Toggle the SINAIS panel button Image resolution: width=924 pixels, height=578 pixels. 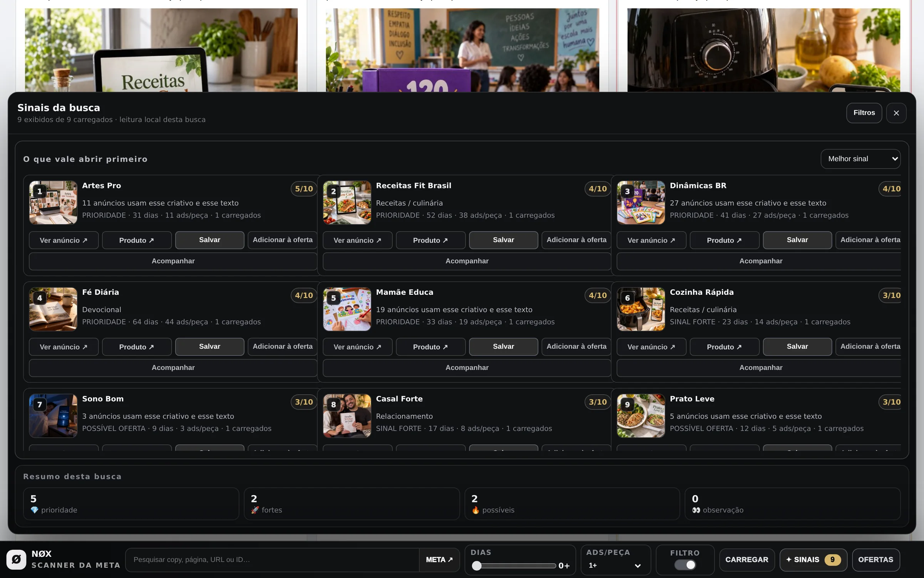pos(813,560)
